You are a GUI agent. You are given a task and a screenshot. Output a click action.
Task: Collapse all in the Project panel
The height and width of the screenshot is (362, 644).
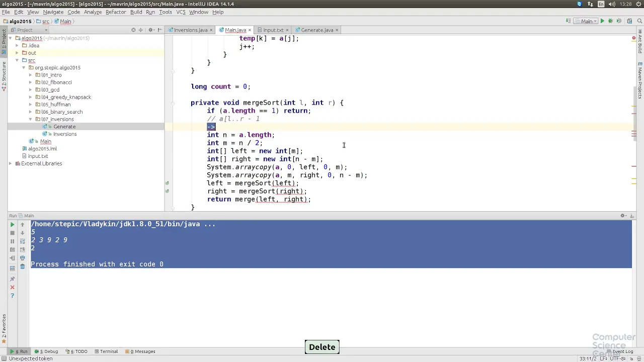tap(141, 30)
